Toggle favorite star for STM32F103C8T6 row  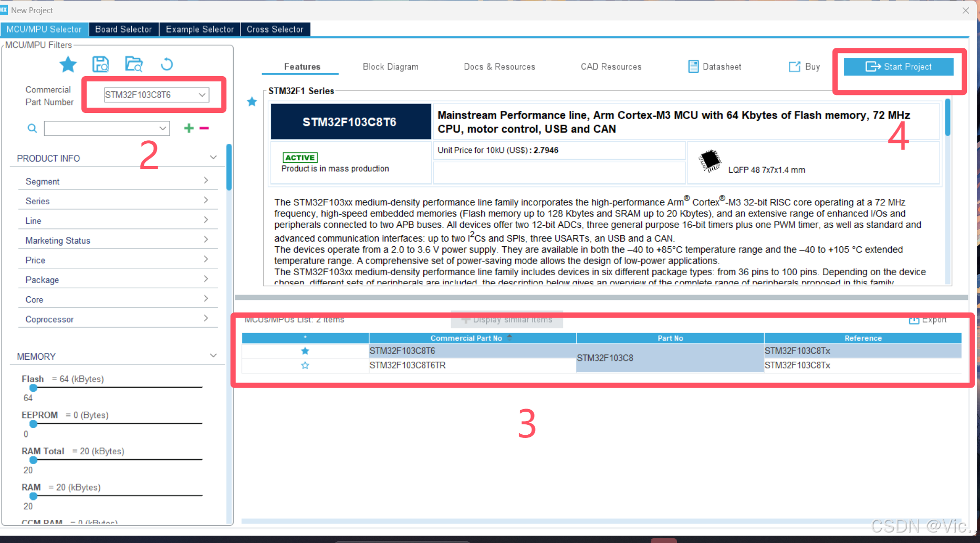click(x=305, y=351)
